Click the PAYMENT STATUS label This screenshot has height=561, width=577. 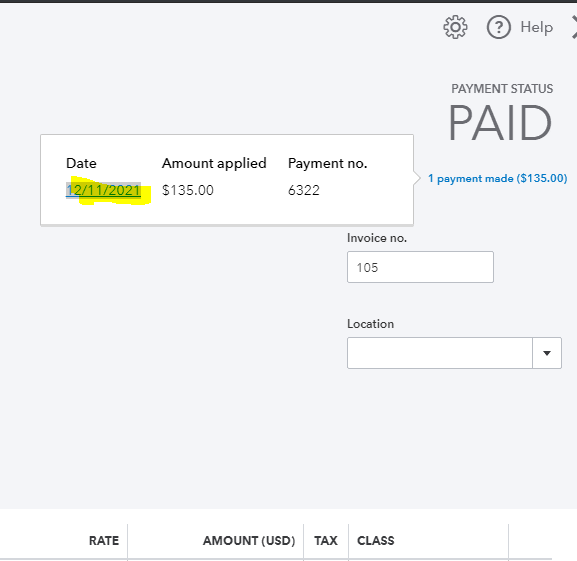pos(502,89)
